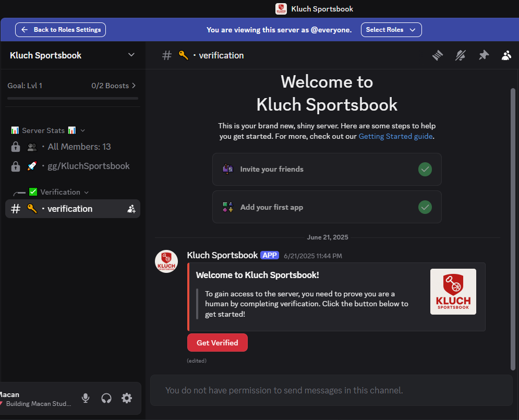The image size is (519, 420).
Task: Click the hash icon of sidebar verification channel
Action: tap(16, 209)
